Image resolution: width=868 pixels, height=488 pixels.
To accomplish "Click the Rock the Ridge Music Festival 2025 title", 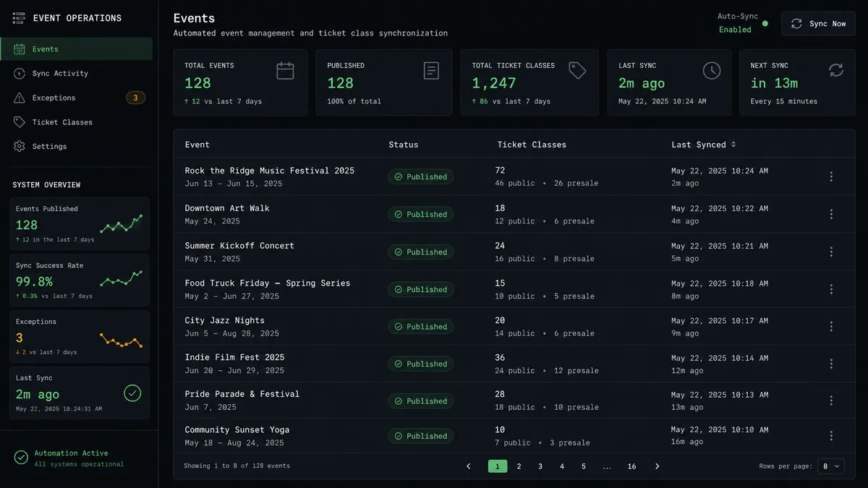I will tap(270, 171).
